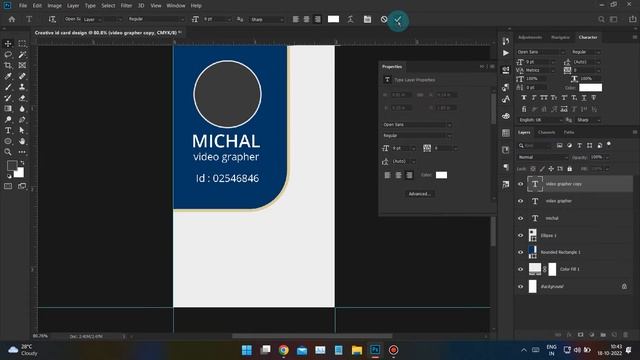Screen dimensions: 640x360
Task: Select the History Brush tool
Action: tap(8, 98)
